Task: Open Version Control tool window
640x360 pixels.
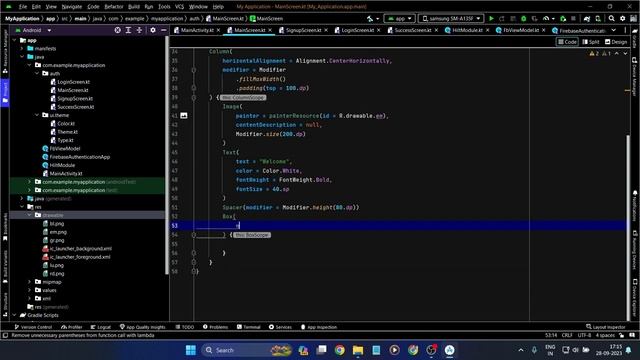Action: click(33, 327)
